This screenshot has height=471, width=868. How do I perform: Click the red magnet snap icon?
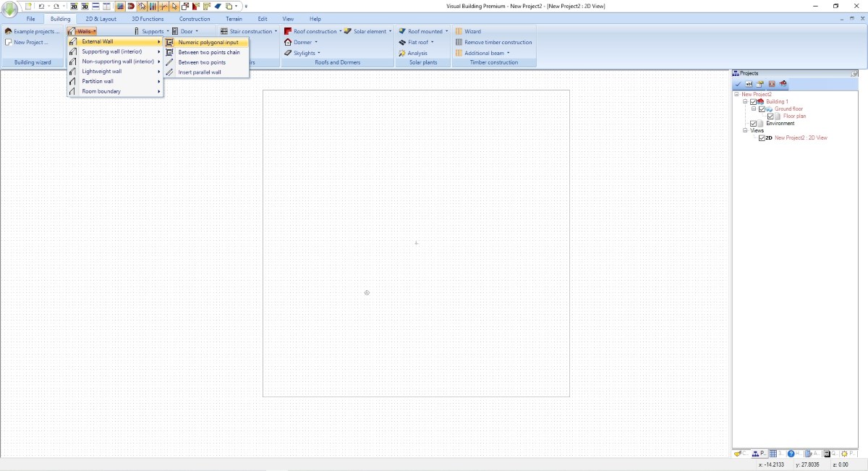coord(132,6)
